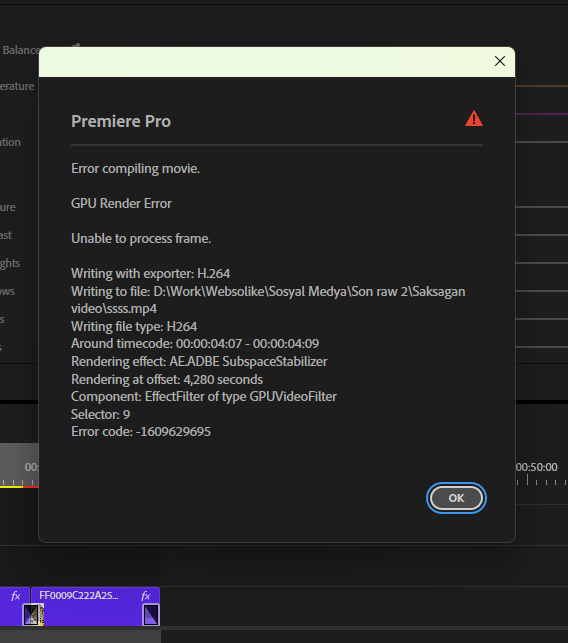Click the Shadows slider track

(541, 291)
